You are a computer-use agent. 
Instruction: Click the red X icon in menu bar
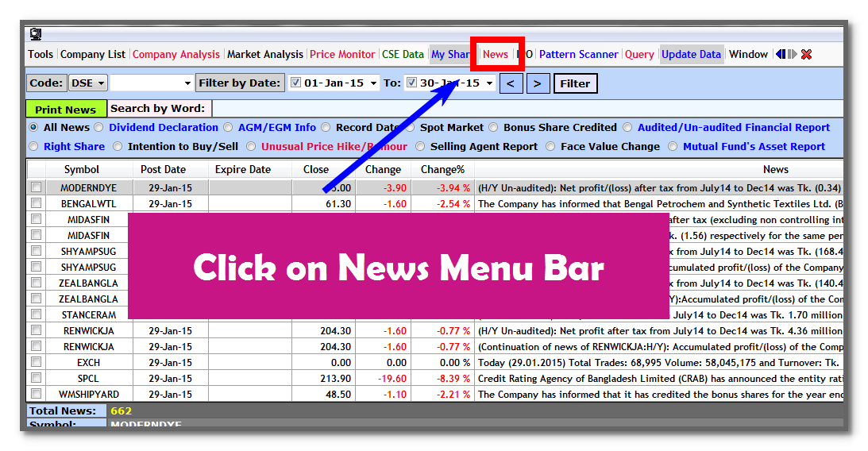pos(806,54)
